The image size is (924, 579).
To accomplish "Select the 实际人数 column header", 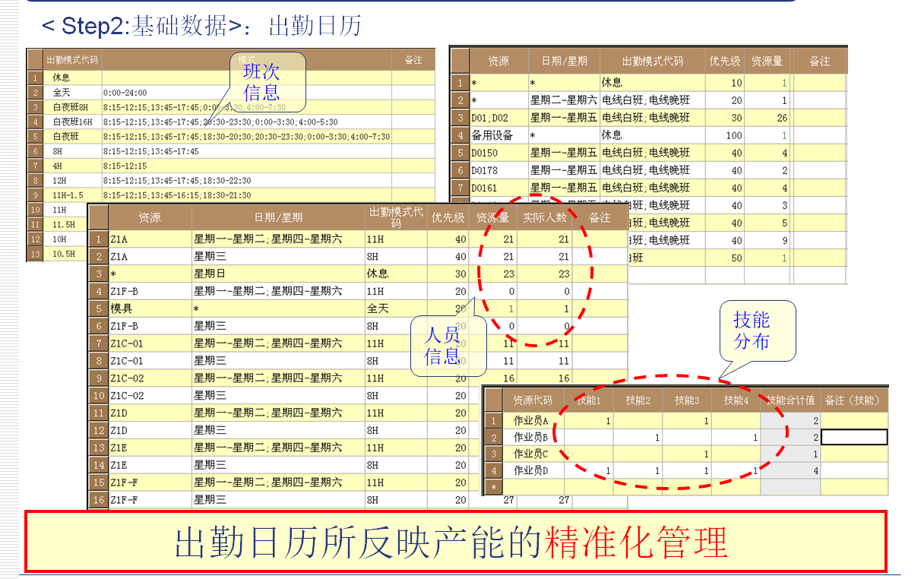I will [x=545, y=217].
